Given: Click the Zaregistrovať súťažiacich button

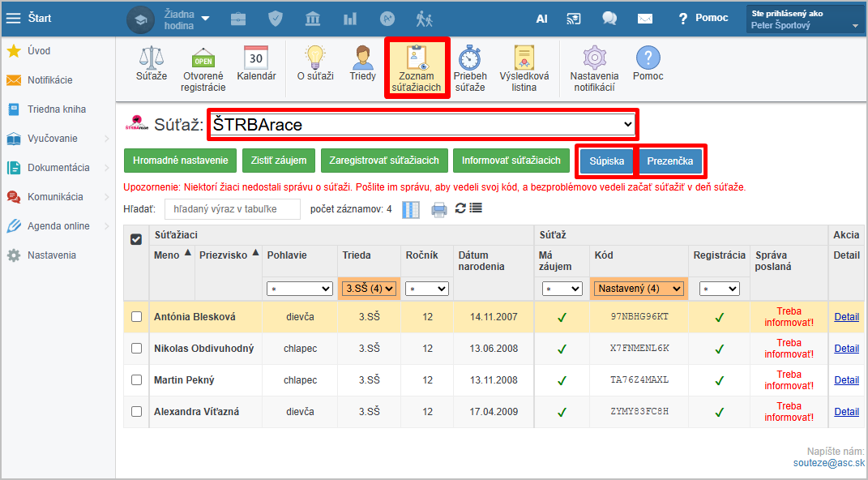Looking at the screenshot, I should pyautogui.click(x=384, y=161).
